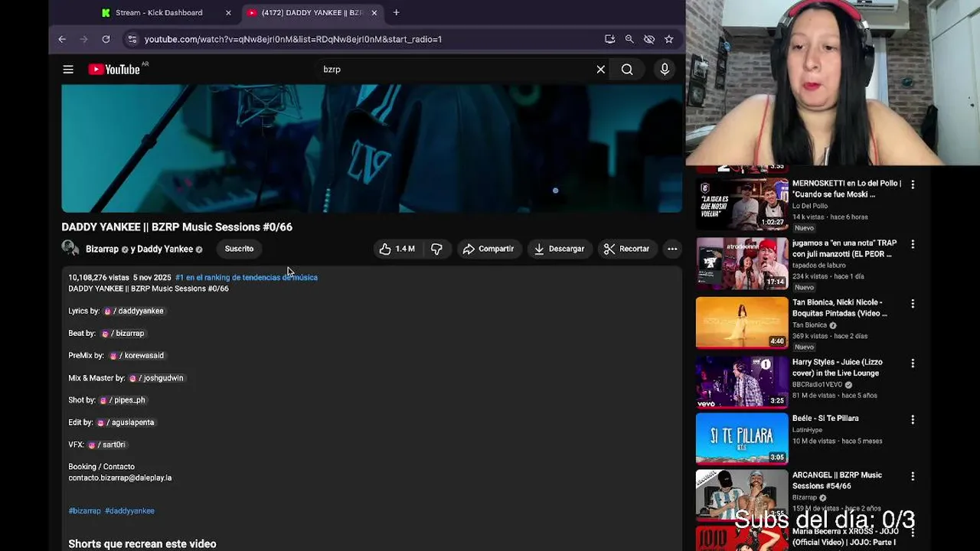Click the #daddyyankee hashtag
This screenshot has width=980, height=551.
[x=129, y=511]
